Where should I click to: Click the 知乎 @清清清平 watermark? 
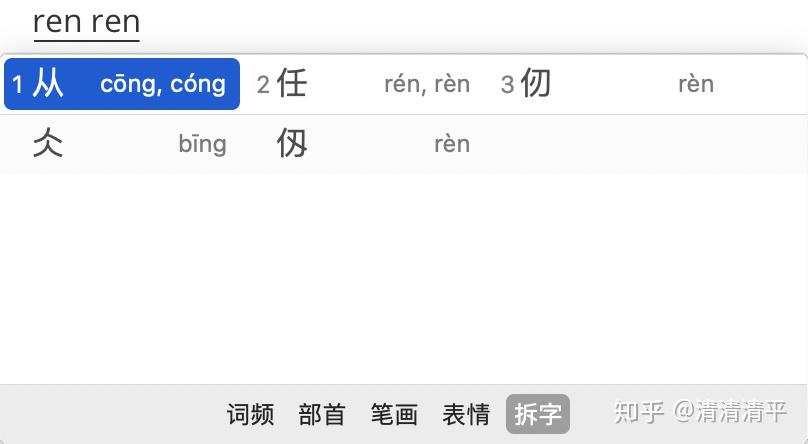click(700, 411)
